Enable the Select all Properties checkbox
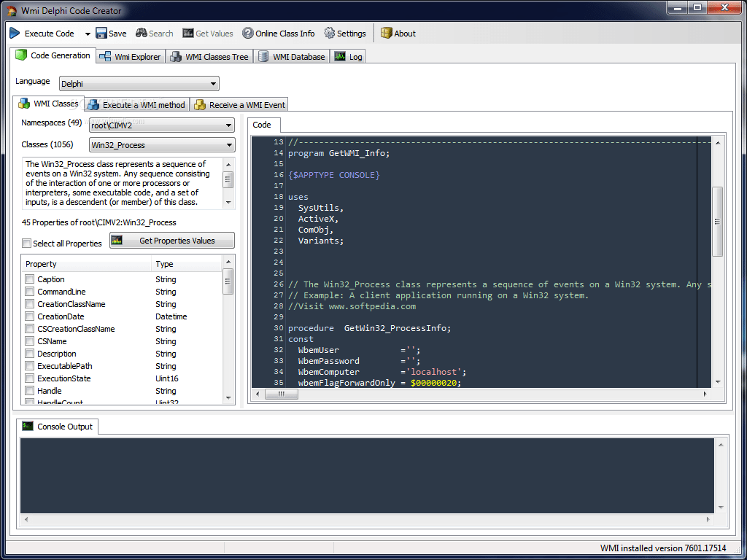This screenshot has height=560, width=747. click(x=26, y=243)
